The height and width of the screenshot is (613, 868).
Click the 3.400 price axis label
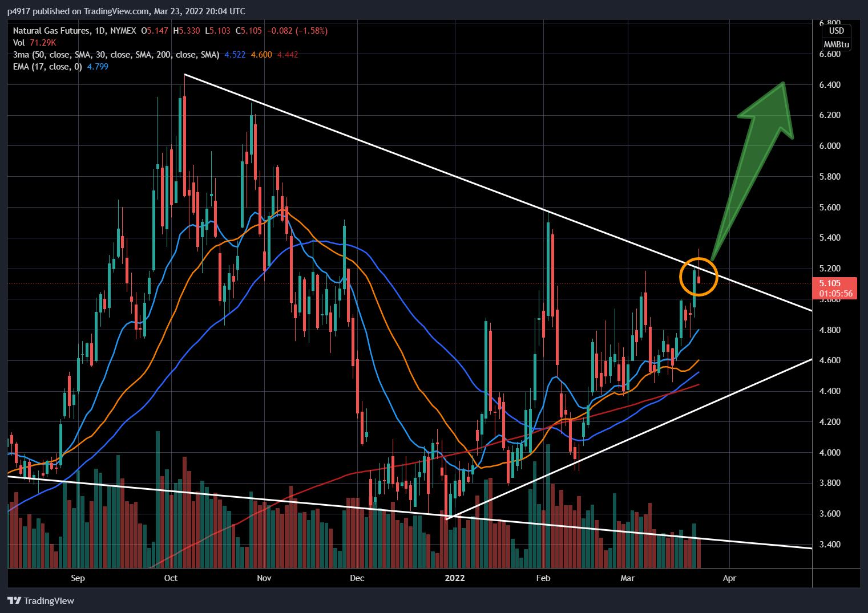point(830,545)
